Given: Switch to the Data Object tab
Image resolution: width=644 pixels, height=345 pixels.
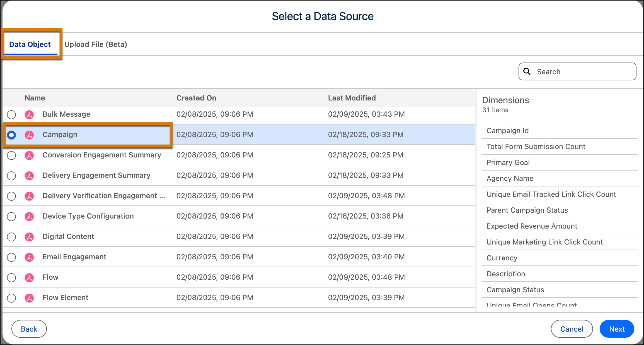Looking at the screenshot, I should pos(30,44).
